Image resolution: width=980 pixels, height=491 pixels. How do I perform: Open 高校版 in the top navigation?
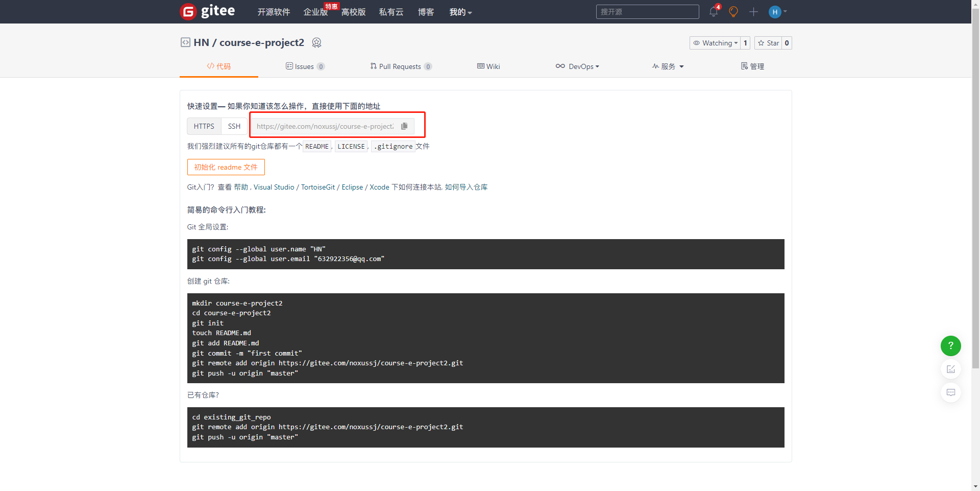click(353, 12)
